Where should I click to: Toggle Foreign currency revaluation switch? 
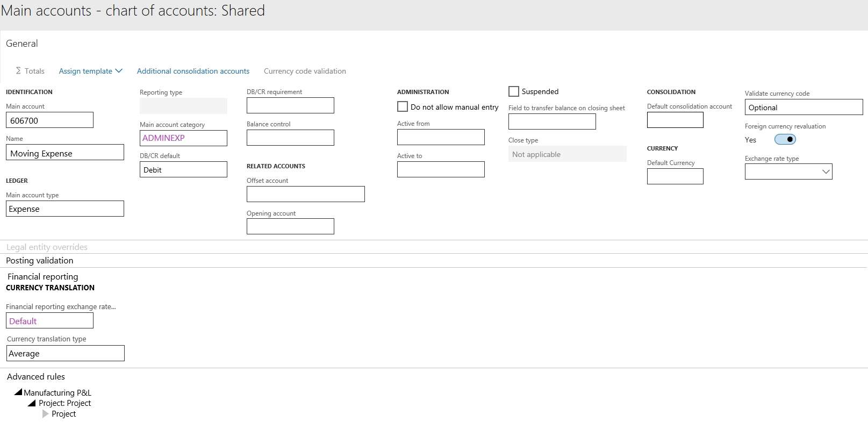coord(785,140)
